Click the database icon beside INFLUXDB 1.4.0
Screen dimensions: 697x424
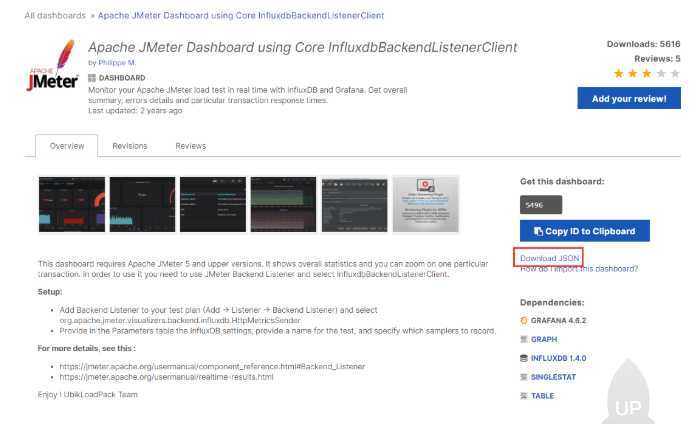524,358
